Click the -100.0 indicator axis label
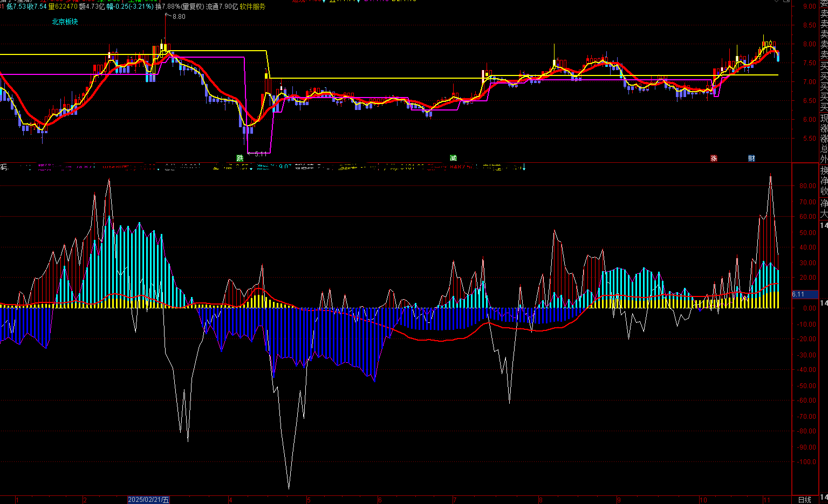The width and height of the screenshot is (828, 504). (806, 462)
